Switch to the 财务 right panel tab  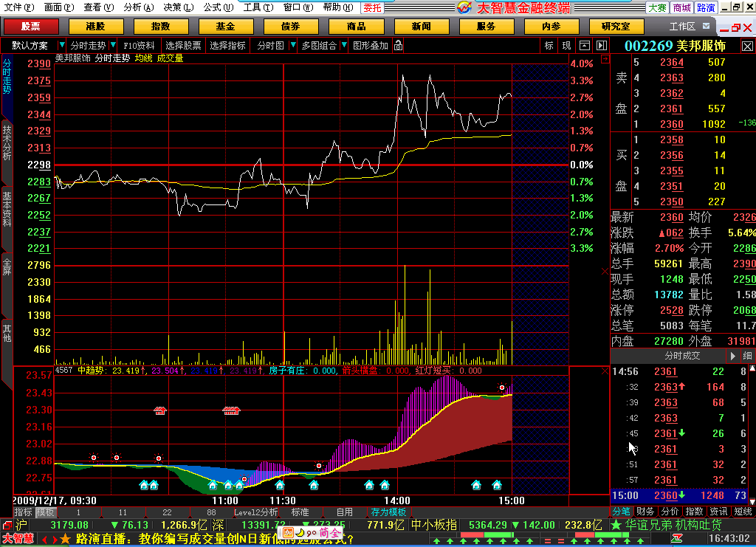[645, 512]
